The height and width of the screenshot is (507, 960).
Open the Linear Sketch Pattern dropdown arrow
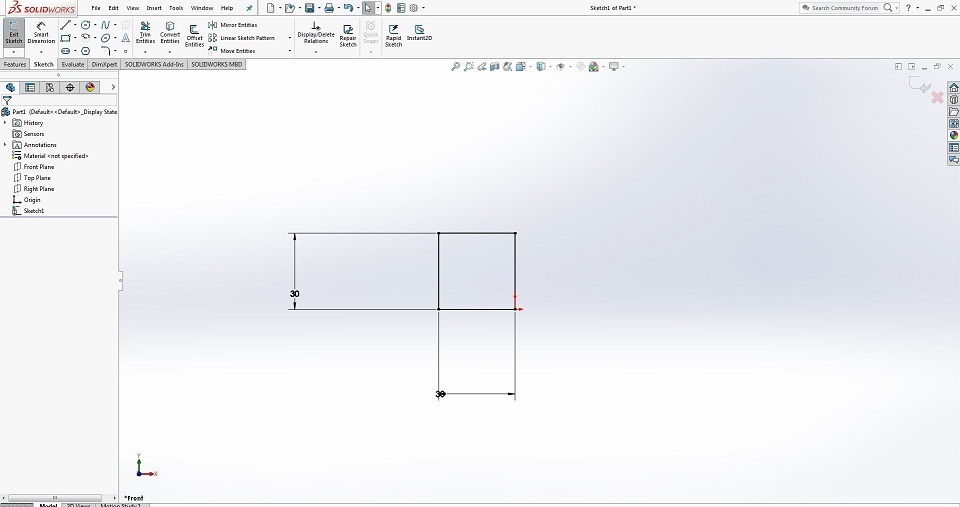tap(290, 38)
